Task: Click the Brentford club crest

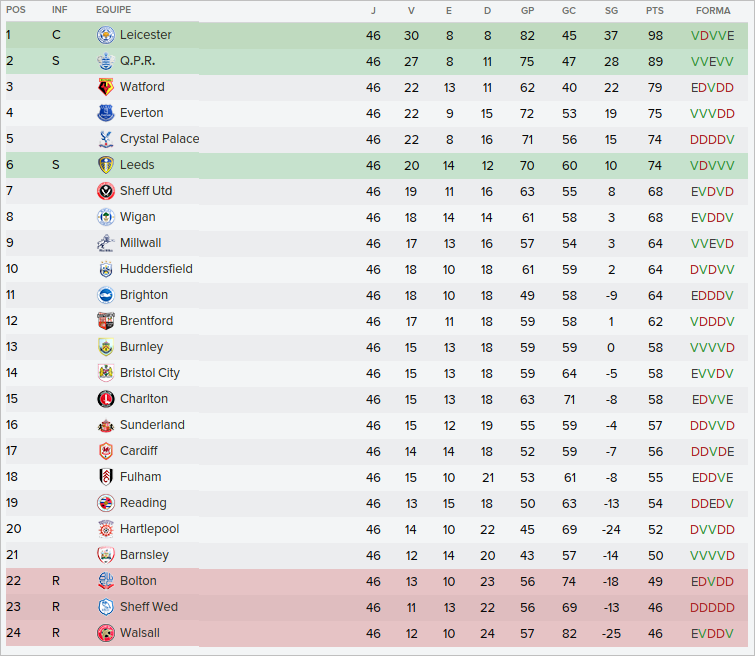Action: [x=105, y=321]
